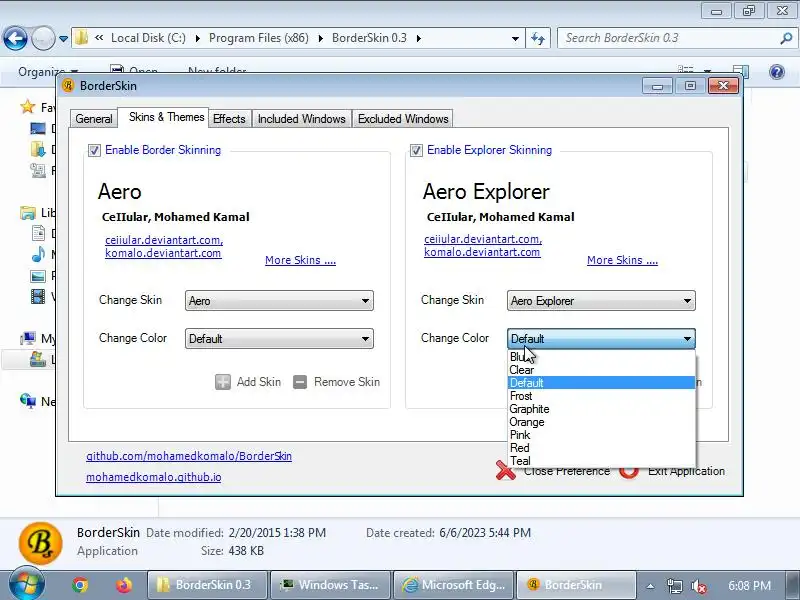Choose Orange in the color list
The height and width of the screenshot is (600, 800).
click(x=602, y=422)
